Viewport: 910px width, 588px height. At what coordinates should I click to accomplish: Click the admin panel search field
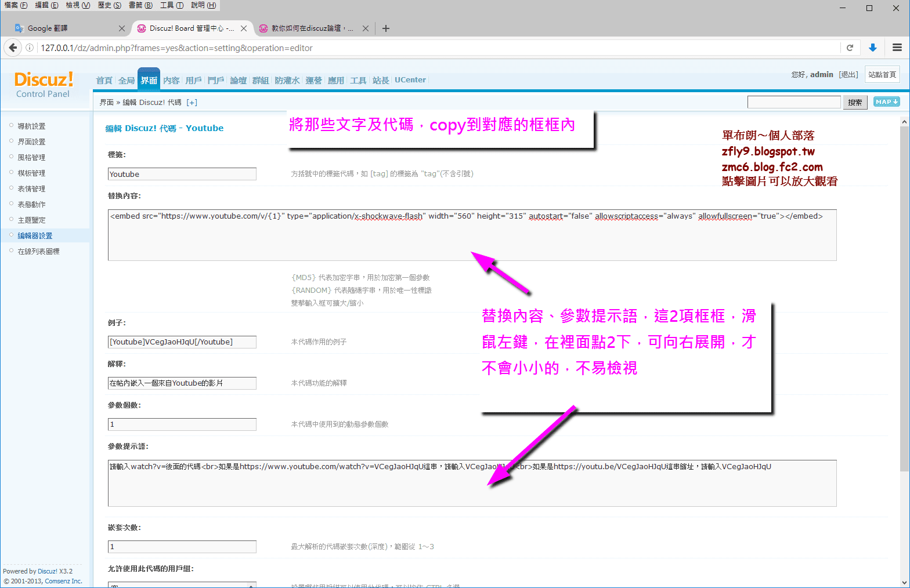click(x=794, y=102)
